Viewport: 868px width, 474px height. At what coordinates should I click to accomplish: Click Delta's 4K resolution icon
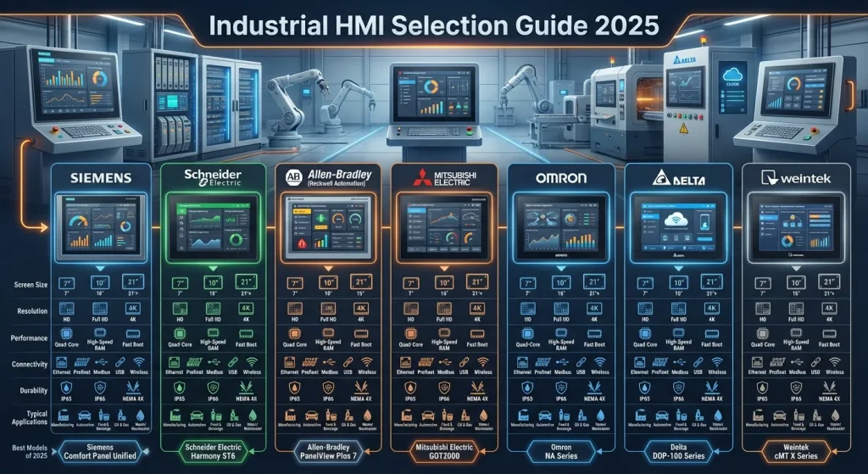point(712,309)
